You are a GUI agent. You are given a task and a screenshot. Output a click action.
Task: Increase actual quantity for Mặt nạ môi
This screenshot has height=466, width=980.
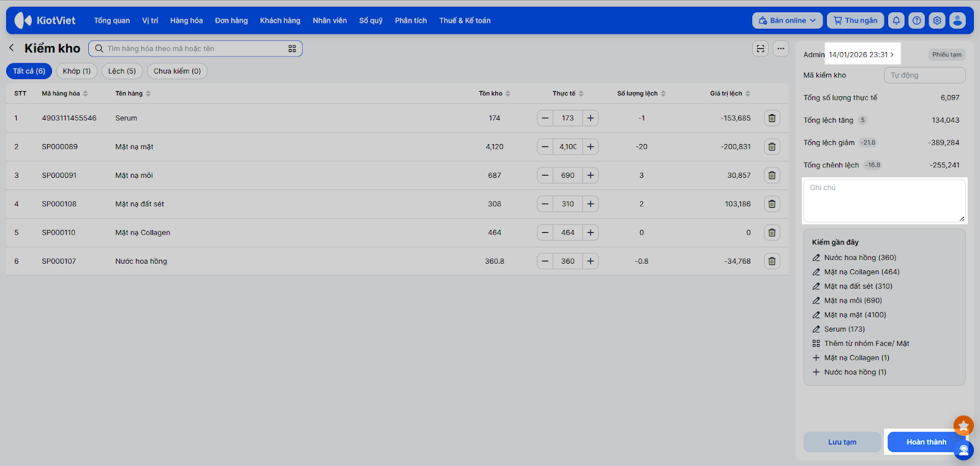click(590, 175)
